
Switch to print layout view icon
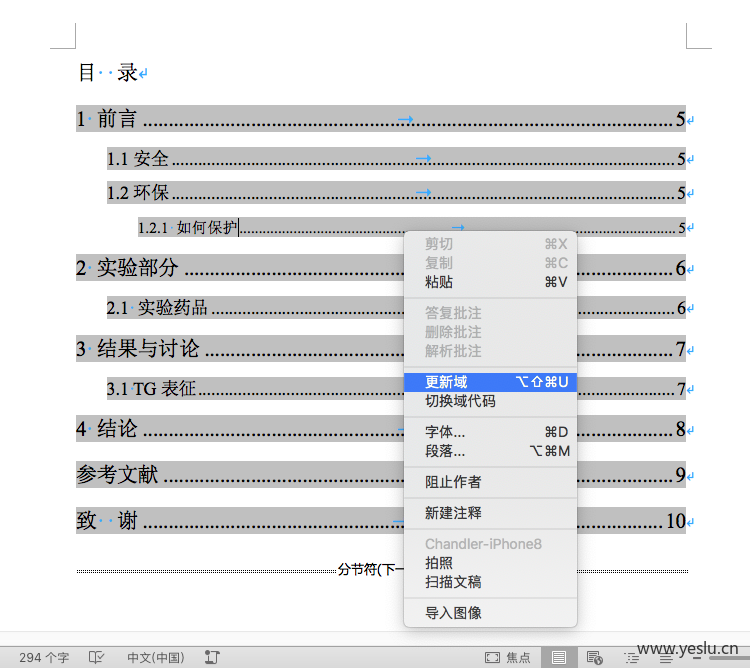[x=559, y=658]
